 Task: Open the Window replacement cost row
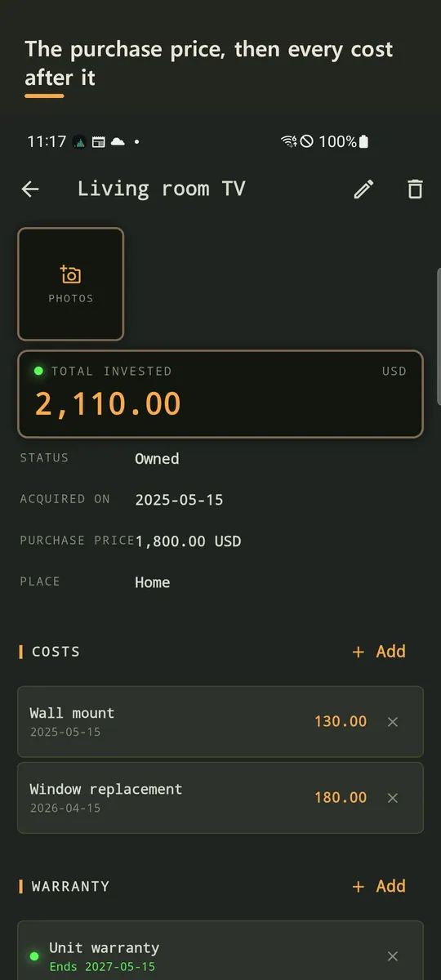pyautogui.click(x=220, y=798)
